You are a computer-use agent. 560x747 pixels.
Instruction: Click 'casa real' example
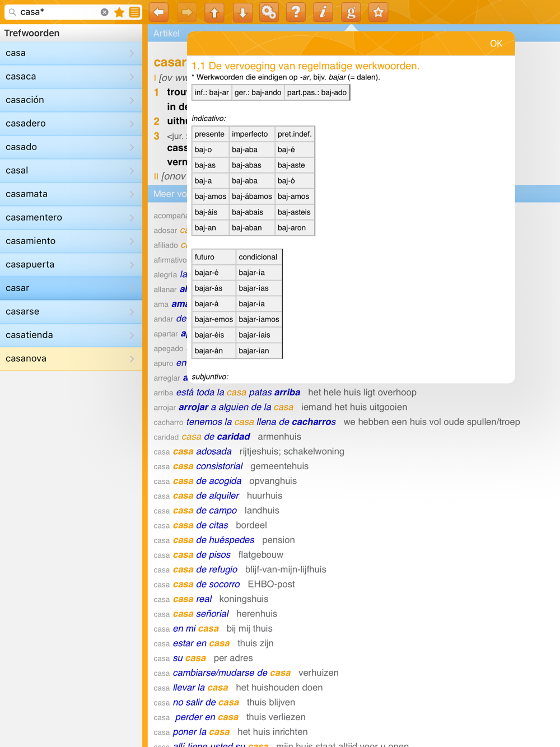coord(192,599)
